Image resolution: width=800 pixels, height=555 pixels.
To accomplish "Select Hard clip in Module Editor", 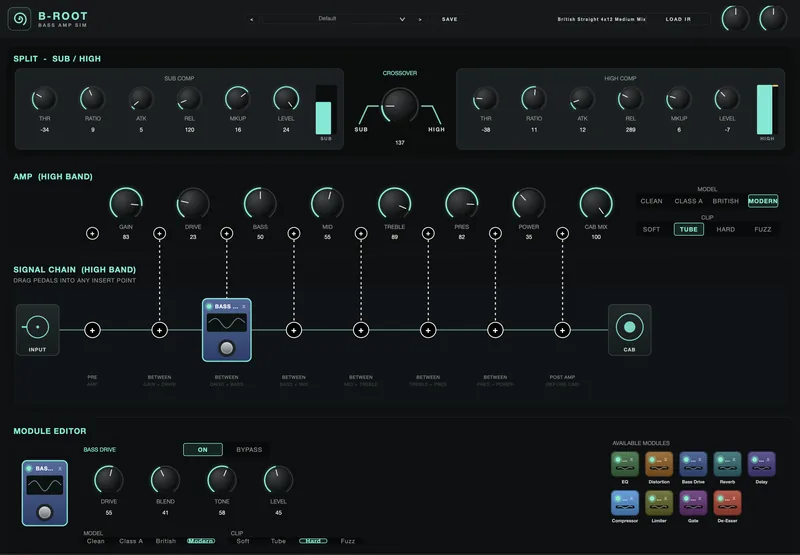I will point(313,541).
